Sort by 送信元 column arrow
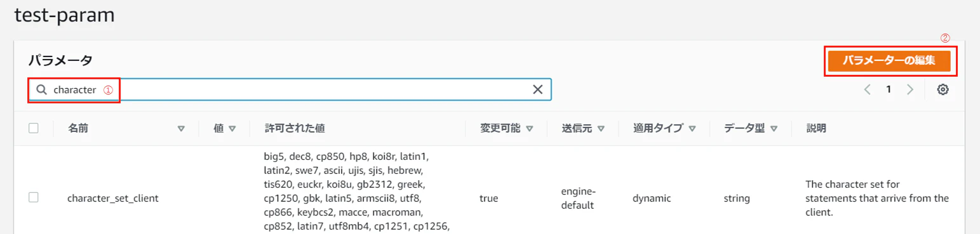 click(x=601, y=128)
